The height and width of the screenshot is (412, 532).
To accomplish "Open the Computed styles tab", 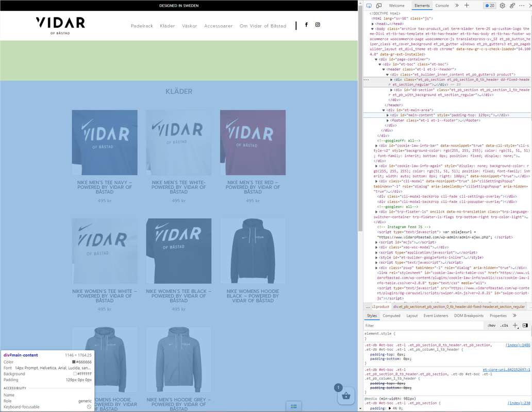I will pyautogui.click(x=392, y=315).
